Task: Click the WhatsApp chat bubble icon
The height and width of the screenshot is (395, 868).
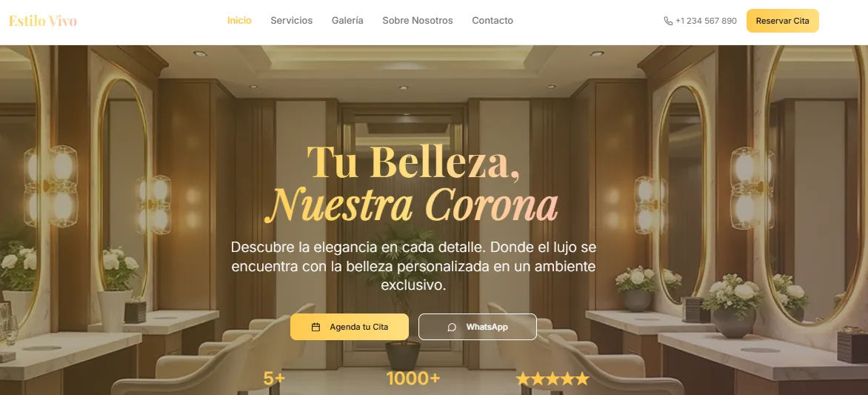Action: point(452,327)
